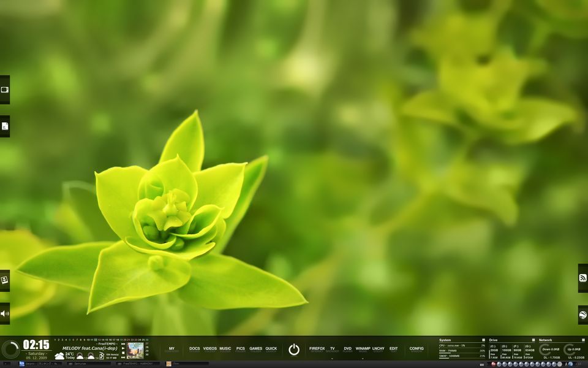Open the GAMES folder launcher
The width and height of the screenshot is (588, 368).
pos(256,349)
